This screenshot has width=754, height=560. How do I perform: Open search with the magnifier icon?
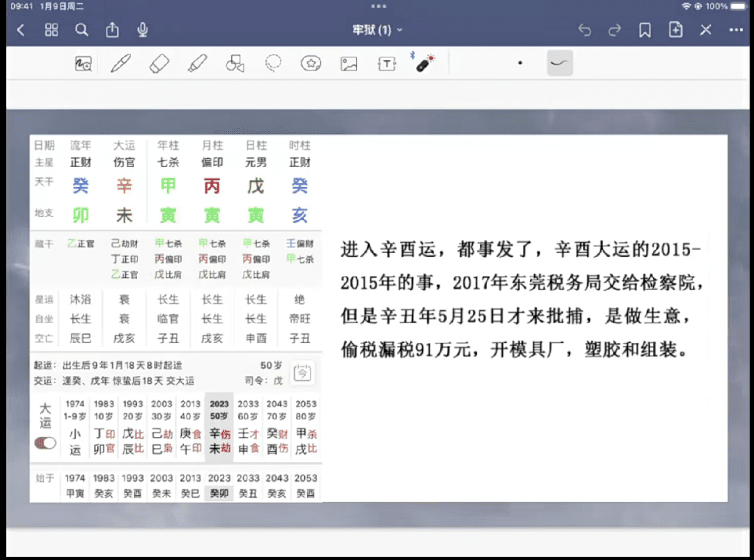pyautogui.click(x=82, y=30)
